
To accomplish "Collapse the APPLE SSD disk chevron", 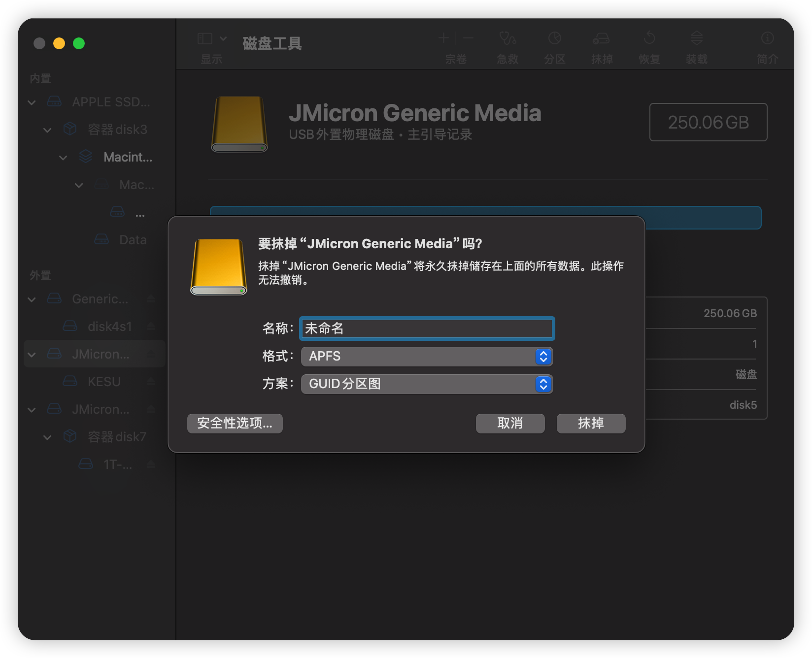I will click(x=32, y=102).
